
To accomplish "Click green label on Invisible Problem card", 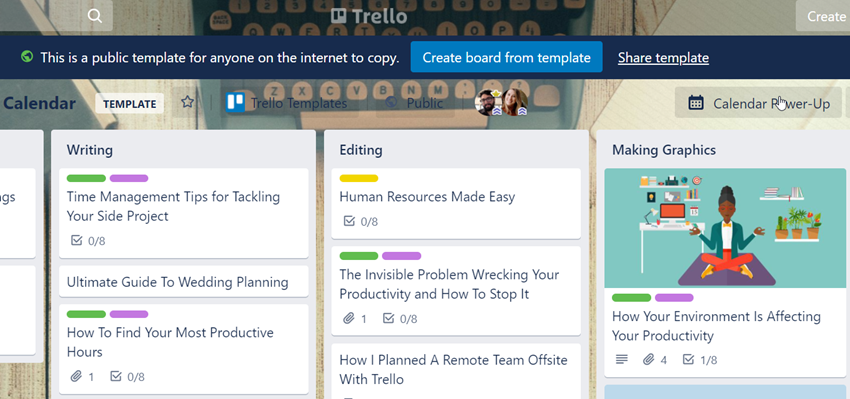I will click(359, 256).
